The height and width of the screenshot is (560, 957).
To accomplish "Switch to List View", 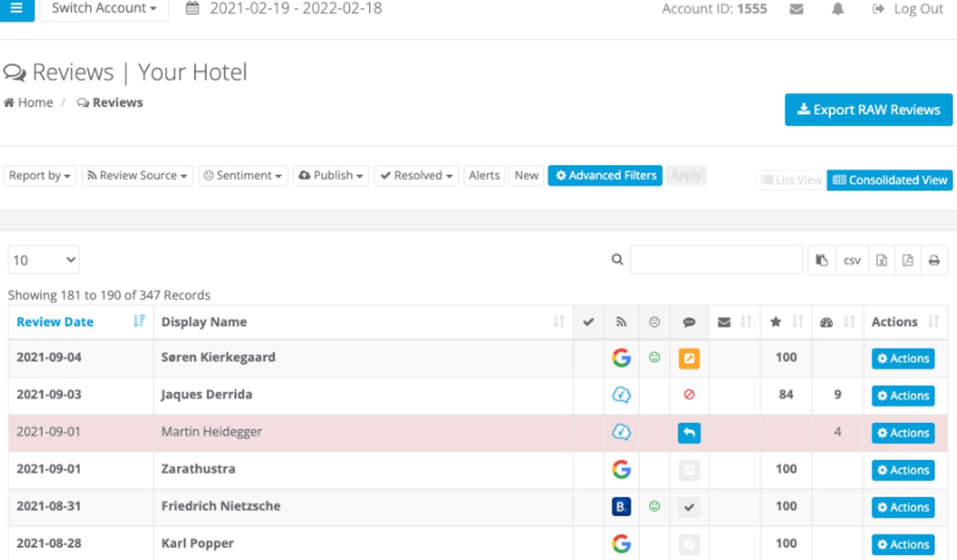I will (x=792, y=180).
